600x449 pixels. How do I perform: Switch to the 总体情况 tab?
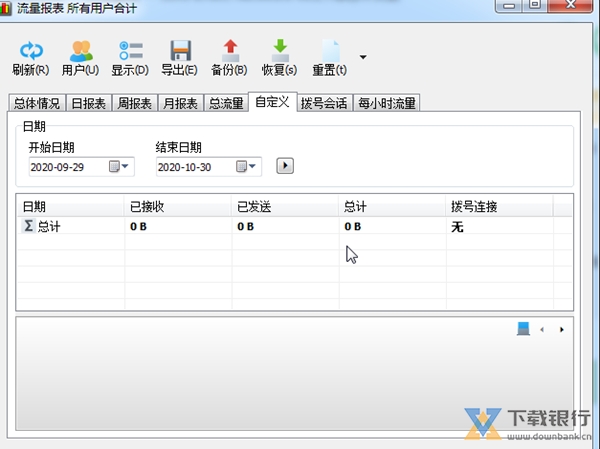(37, 103)
